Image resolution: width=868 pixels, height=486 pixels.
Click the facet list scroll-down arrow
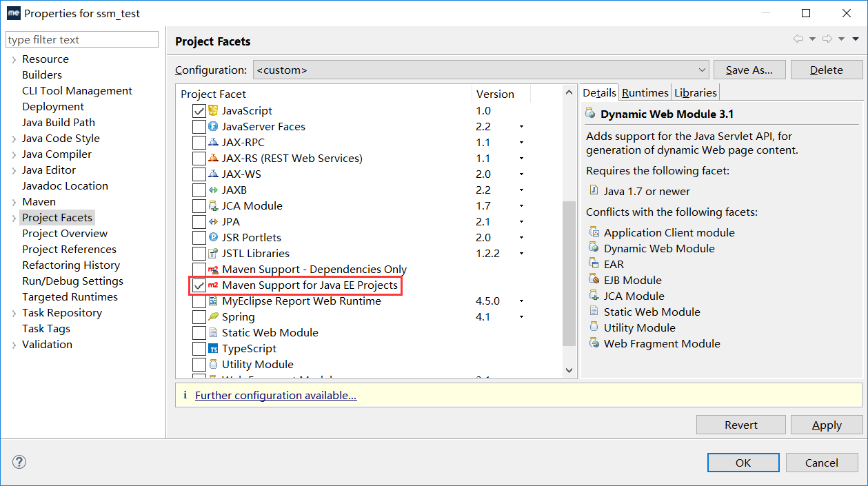(569, 370)
